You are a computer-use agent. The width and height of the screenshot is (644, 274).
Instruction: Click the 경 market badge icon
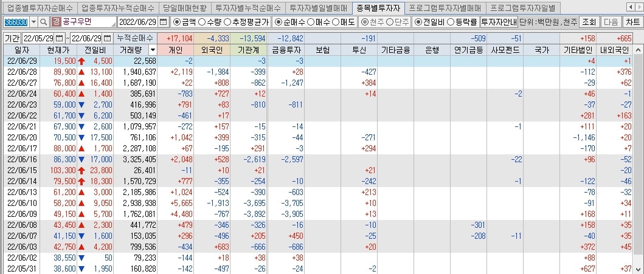click(57, 22)
